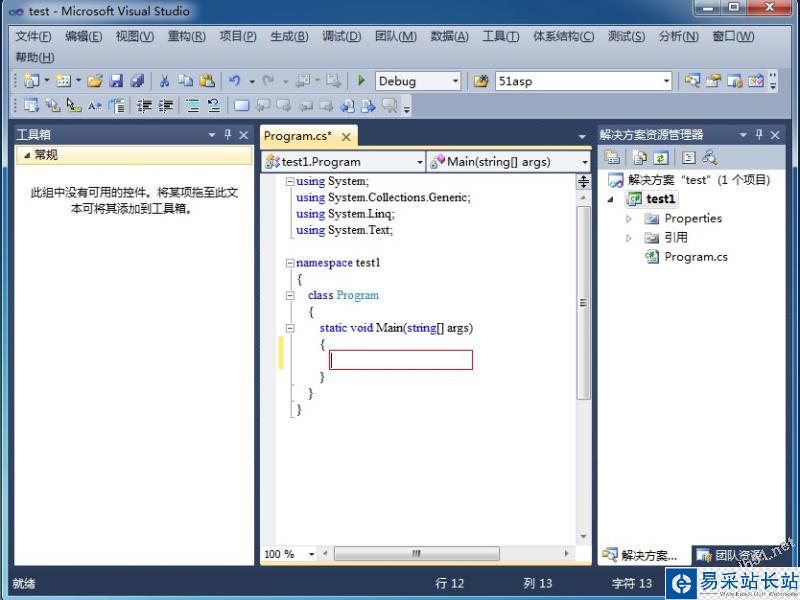The height and width of the screenshot is (600, 800).
Task: Uncomment the selected lines icon
Action: tap(214, 106)
